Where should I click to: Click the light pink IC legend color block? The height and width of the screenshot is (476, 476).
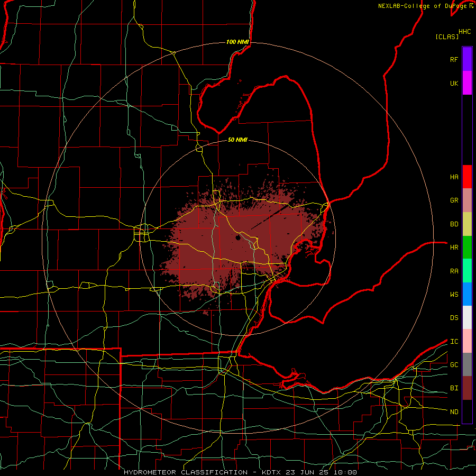pyautogui.click(x=467, y=341)
